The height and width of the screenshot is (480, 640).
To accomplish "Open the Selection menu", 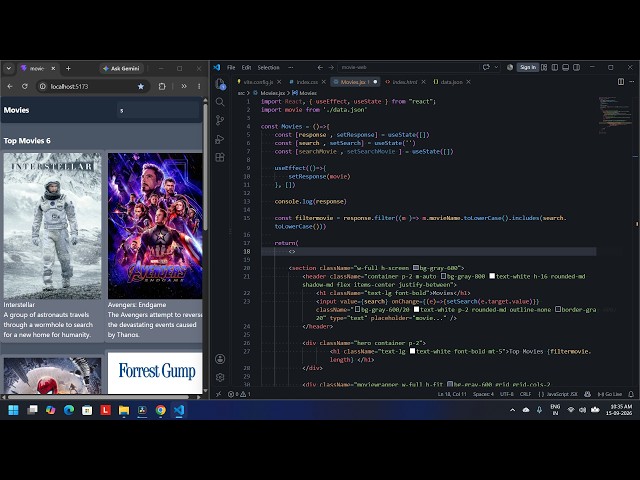I will coord(268,67).
